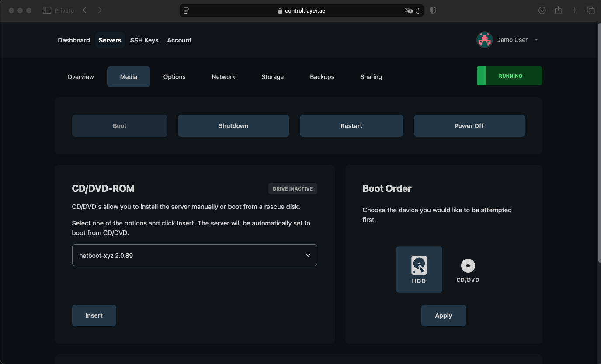Click the RUNNING status indicator
The width and height of the screenshot is (601, 364).
(x=509, y=76)
